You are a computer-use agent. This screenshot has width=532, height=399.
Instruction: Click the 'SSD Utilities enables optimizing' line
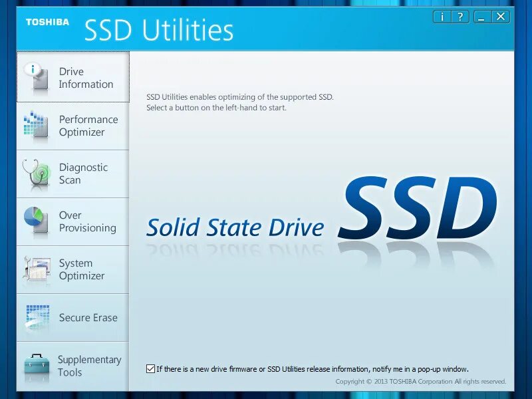tap(240, 97)
